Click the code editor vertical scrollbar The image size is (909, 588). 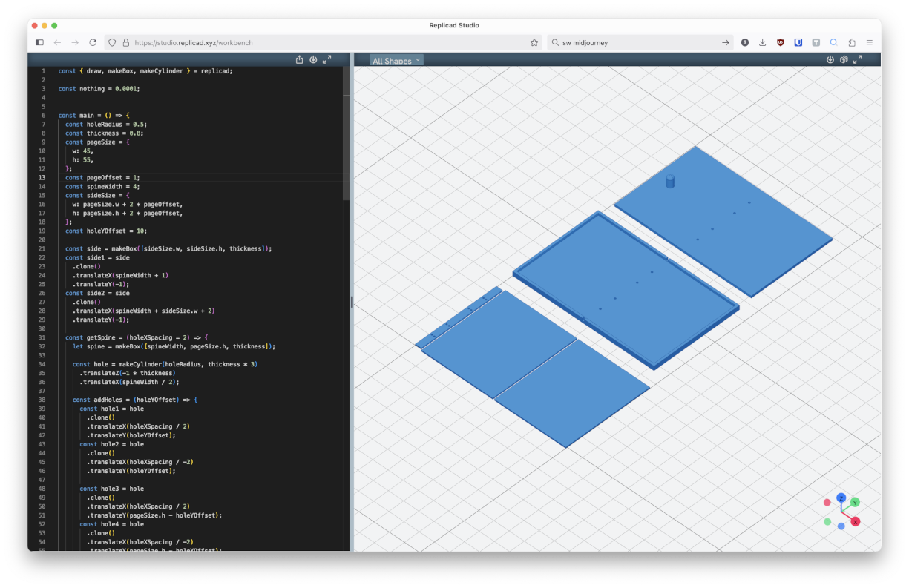[x=347, y=133]
